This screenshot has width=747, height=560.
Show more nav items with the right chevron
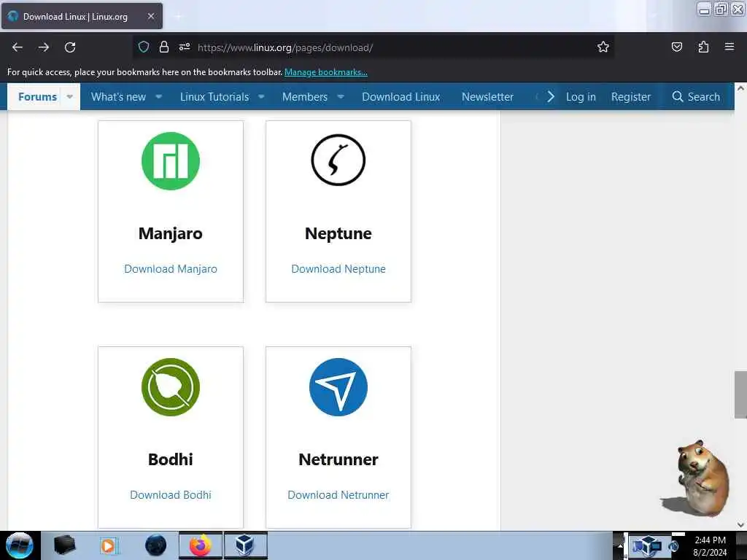point(551,97)
